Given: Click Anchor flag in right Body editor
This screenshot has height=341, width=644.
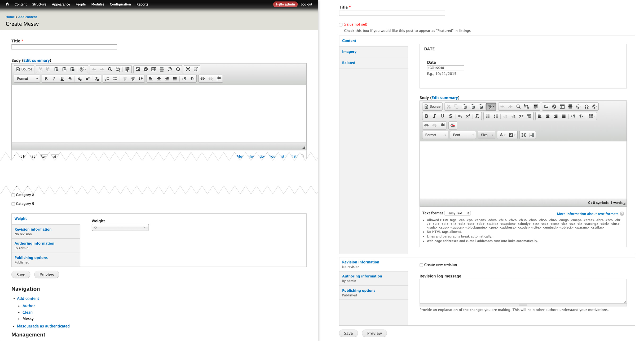Looking at the screenshot, I should coord(443,126).
